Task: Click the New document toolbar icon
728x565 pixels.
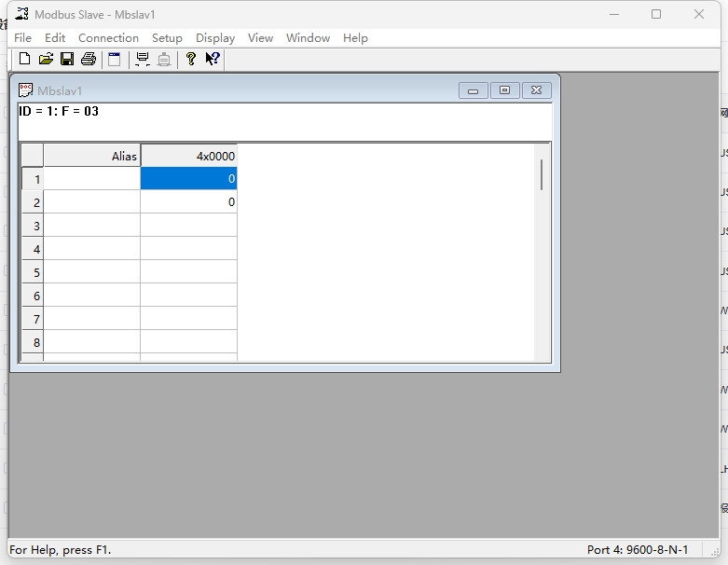Action: pos(25,60)
